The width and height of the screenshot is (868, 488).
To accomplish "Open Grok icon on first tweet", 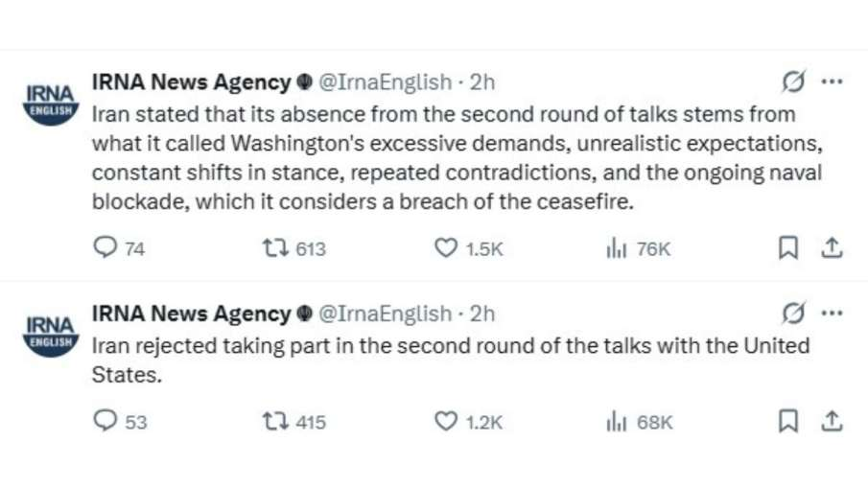I will click(793, 82).
